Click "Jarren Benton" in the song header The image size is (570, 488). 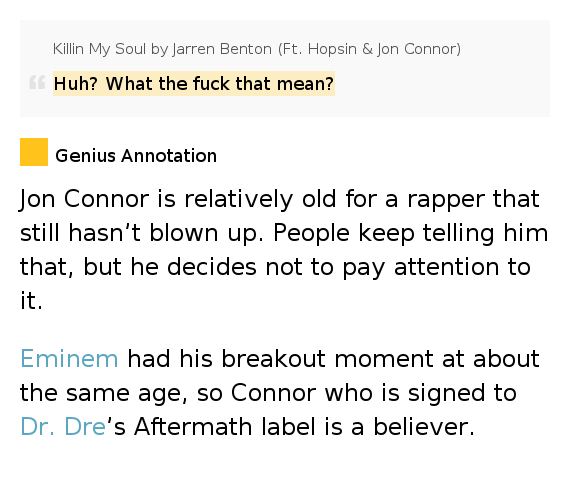coord(222,49)
